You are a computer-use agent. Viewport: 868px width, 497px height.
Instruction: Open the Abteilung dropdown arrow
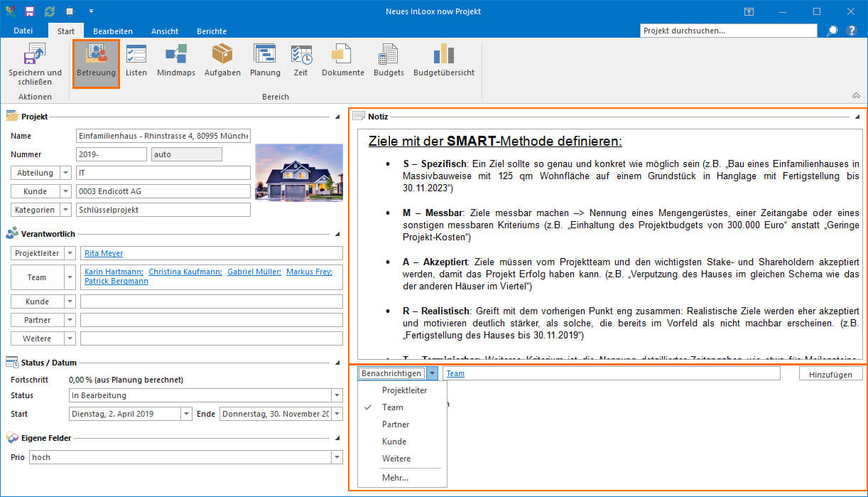pyautogui.click(x=65, y=173)
